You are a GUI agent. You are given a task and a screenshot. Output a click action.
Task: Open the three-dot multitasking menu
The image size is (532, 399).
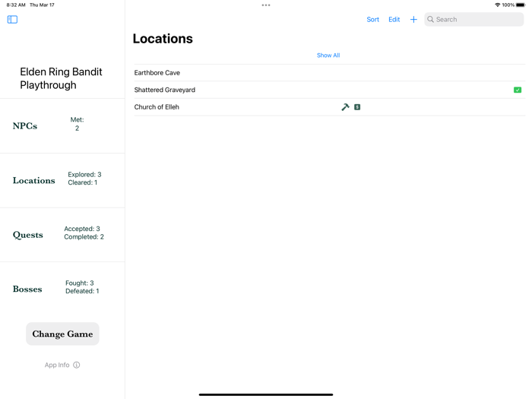click(266, 5)
